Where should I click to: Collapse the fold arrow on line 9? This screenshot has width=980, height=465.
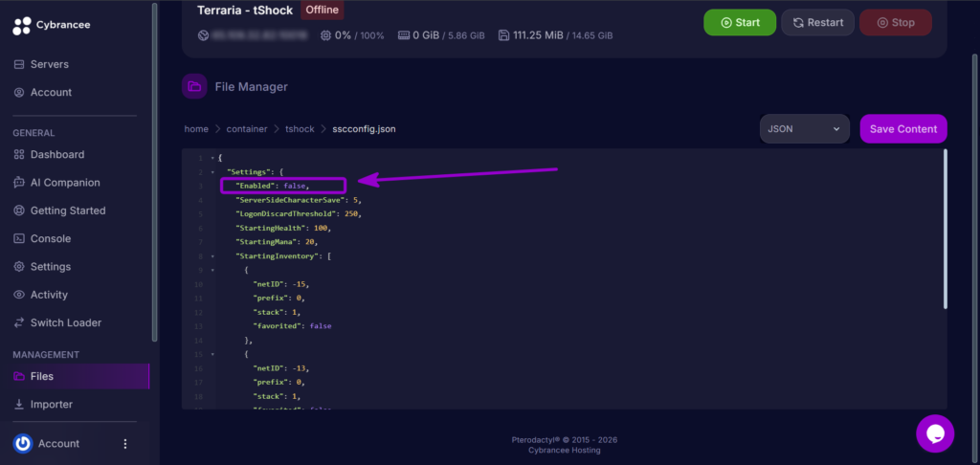(212, 270)
